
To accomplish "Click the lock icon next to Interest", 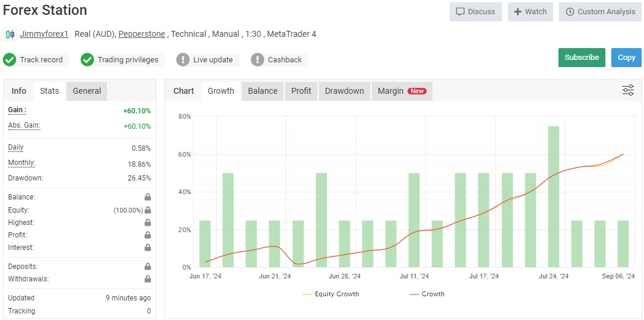I will coord(147,248).
